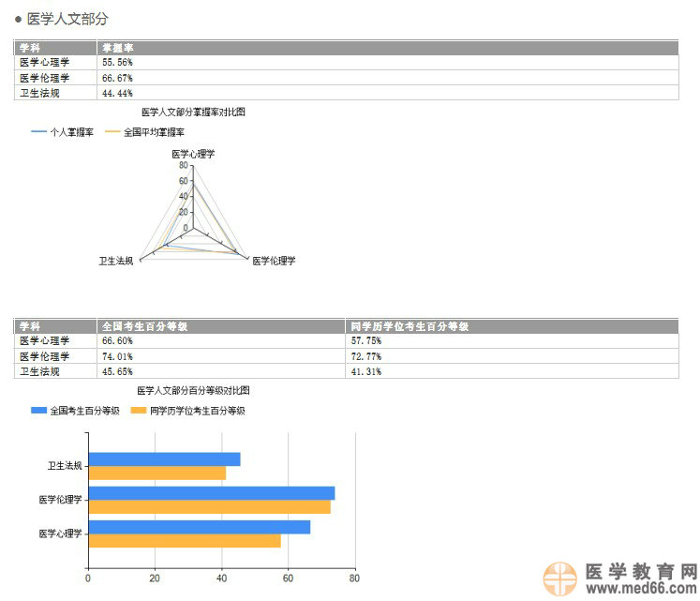The image size is (700, 601).
Task: Click the orange swatch in bar chart legend
Action: (x=139, y=411)
